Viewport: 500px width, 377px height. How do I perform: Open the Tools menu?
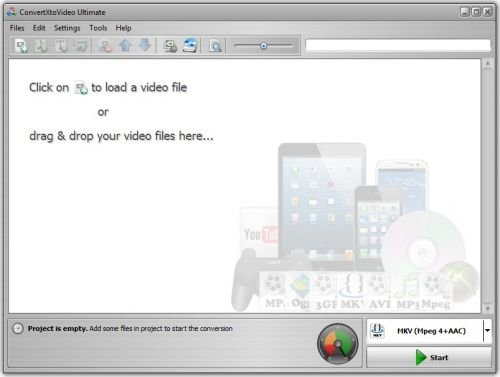coord(98,28)
